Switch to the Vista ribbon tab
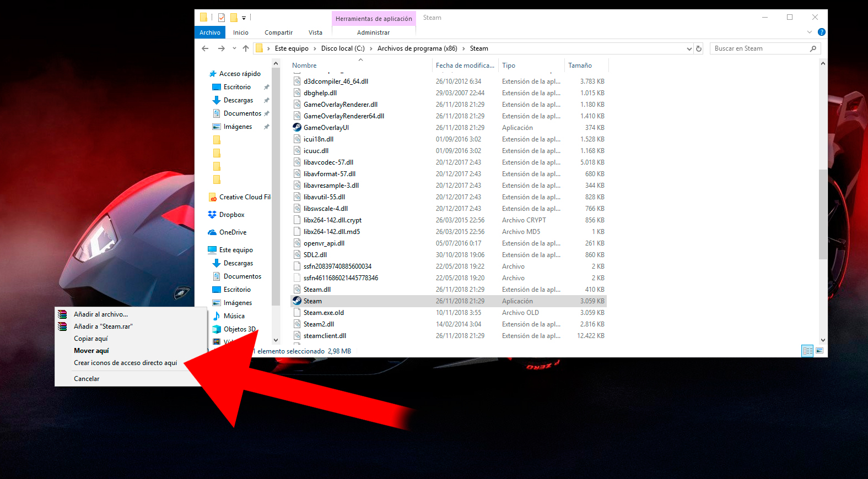 pos(315,32)
